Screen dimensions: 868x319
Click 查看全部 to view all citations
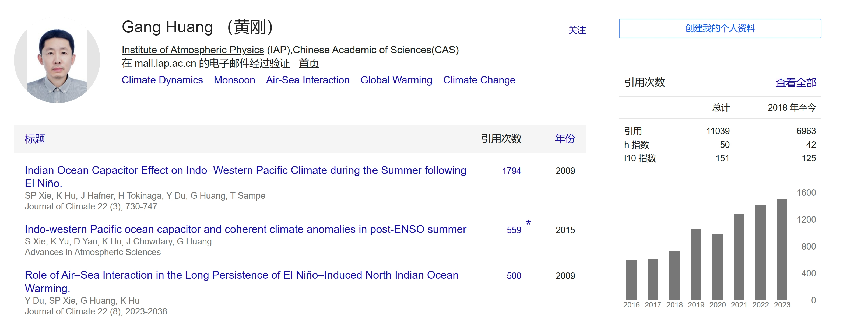(x=796, y=83)
